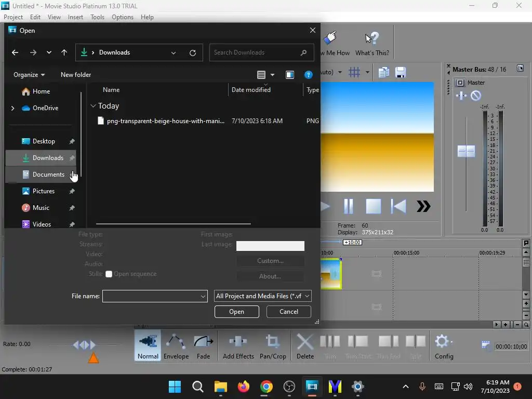Open recent locations chevron in dialog
This screenshot has height=399, width=532.
click(x=49, y=52)
